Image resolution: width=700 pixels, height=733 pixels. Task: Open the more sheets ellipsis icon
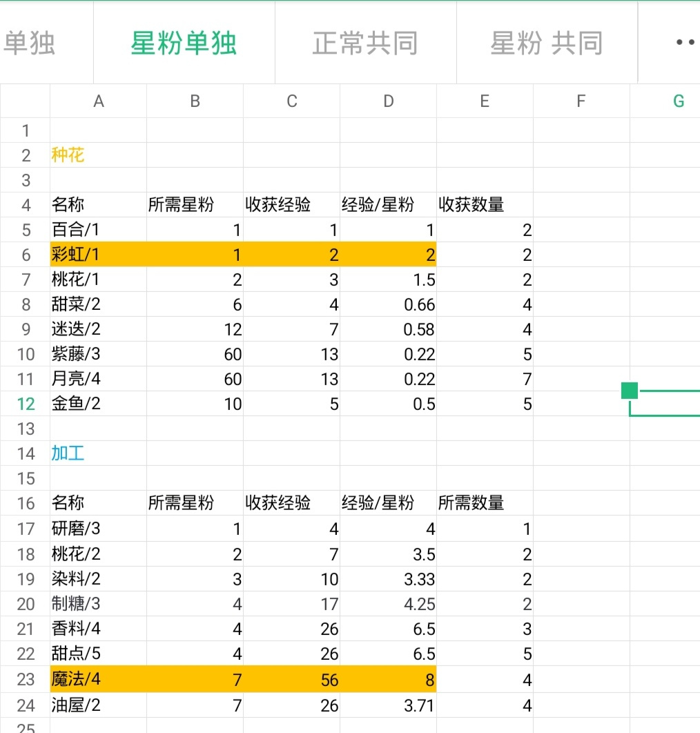(x=685, y=43)
